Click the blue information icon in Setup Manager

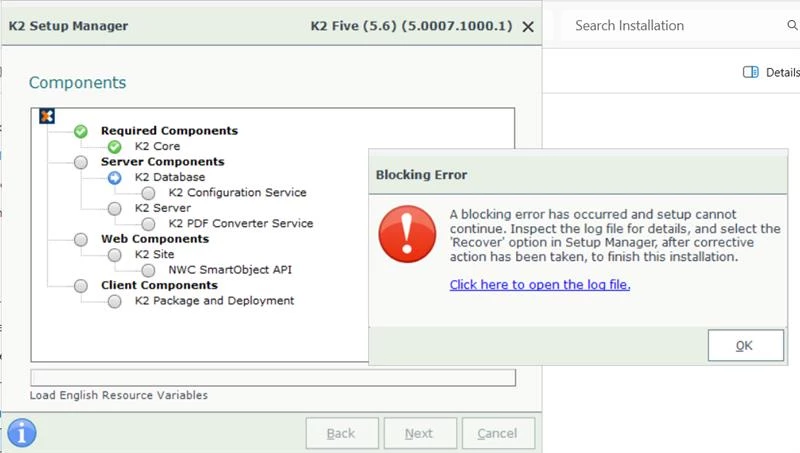[21, 433]
